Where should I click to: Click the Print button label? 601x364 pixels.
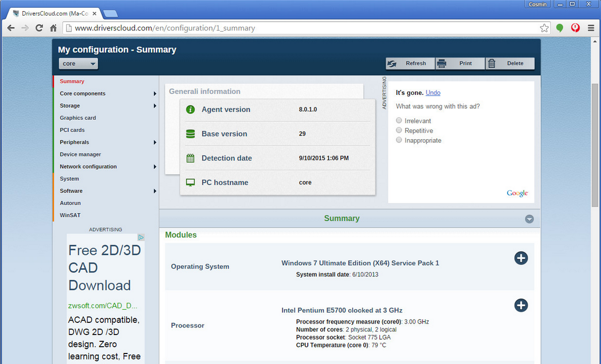pos(465,64)
